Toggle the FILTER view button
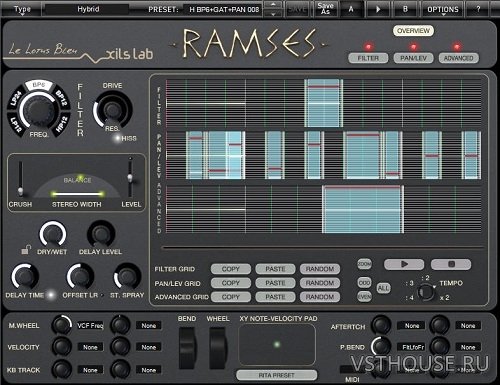Image resolution: width=500 pixels, height=385 pixels. (368, 58)
